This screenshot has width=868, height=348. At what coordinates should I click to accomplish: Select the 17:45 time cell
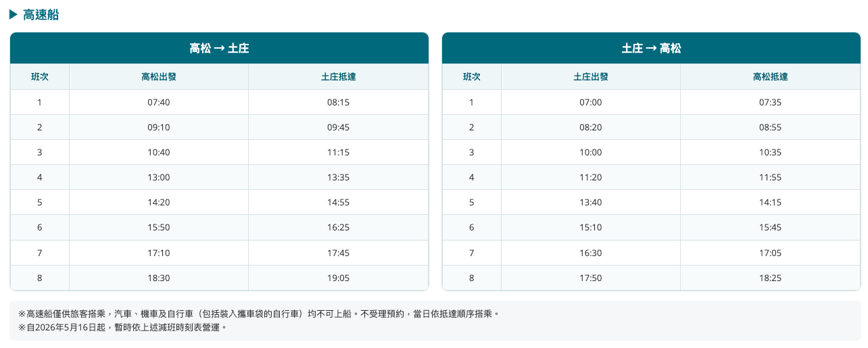pyautogui.click(x=338, y=253)
